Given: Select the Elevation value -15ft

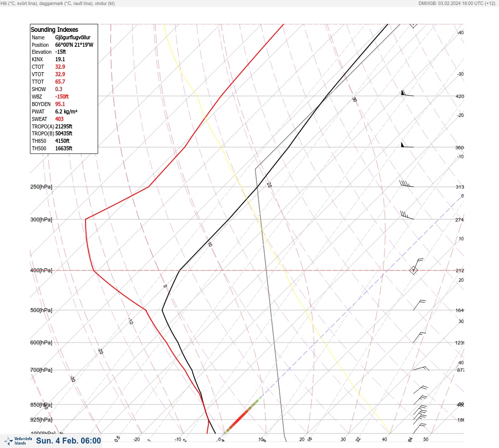Looking at the screenshot, I should pyautogui.click(x=61, y=52).
